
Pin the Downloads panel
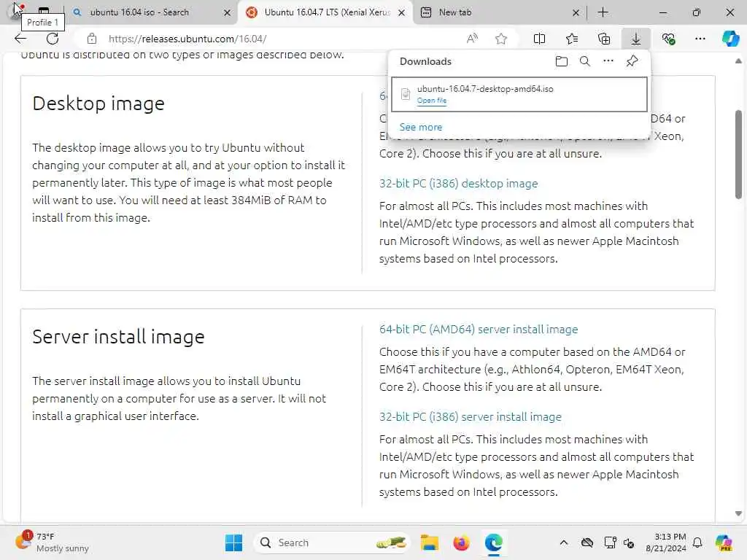point(632,61)
